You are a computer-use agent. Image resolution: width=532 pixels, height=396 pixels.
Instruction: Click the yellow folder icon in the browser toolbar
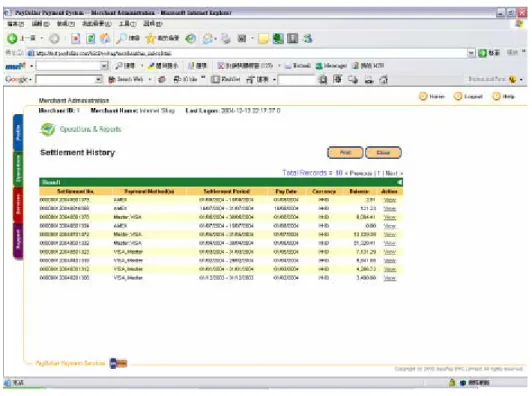[263, 39]
